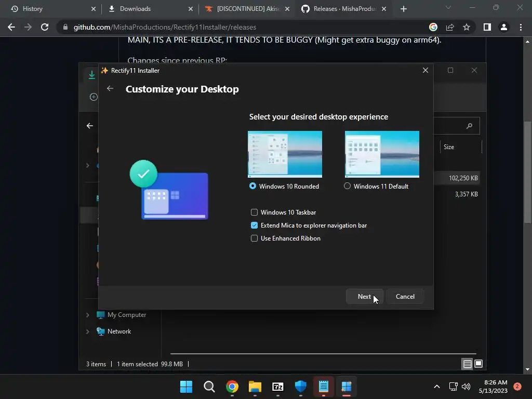Click the share page icon

[450, 27]
